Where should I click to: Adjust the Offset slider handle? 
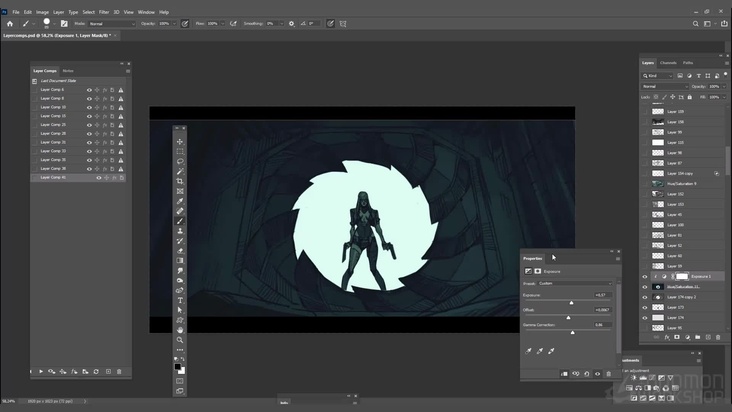pos(568,318)
